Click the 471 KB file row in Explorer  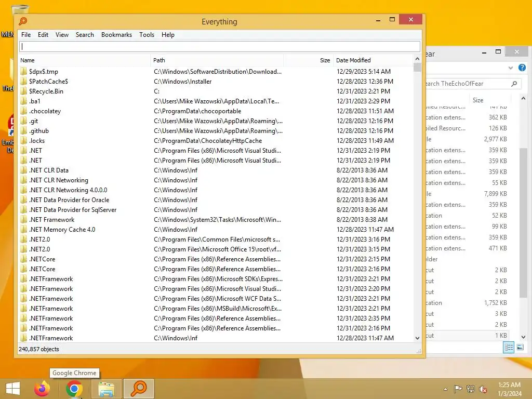tap(467, 248)
